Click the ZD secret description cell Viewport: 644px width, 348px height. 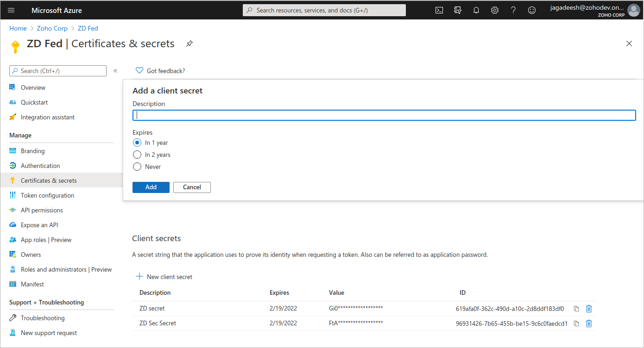(x=152, y=309)
